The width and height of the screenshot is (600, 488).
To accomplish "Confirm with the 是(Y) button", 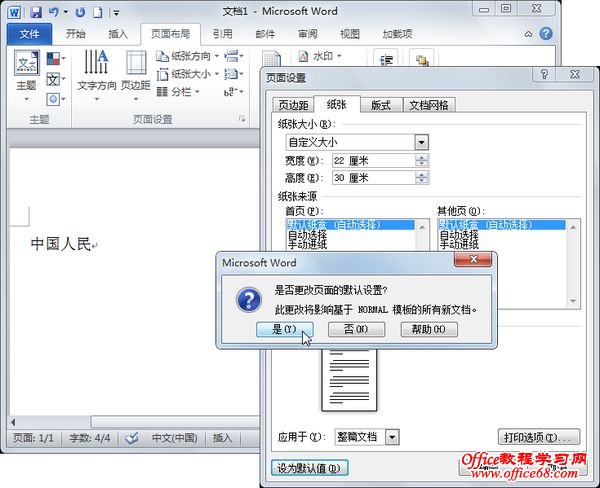I will click(284, 329).
